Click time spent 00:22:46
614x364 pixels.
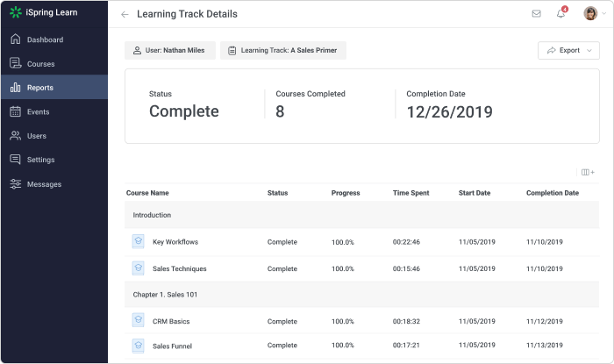(x=406, y=242)
